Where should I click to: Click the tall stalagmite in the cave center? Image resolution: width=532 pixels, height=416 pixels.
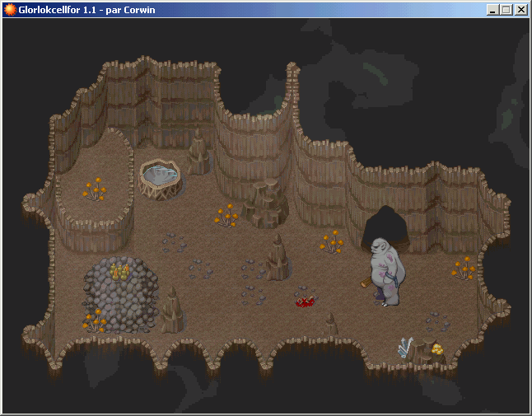[278, 257]
